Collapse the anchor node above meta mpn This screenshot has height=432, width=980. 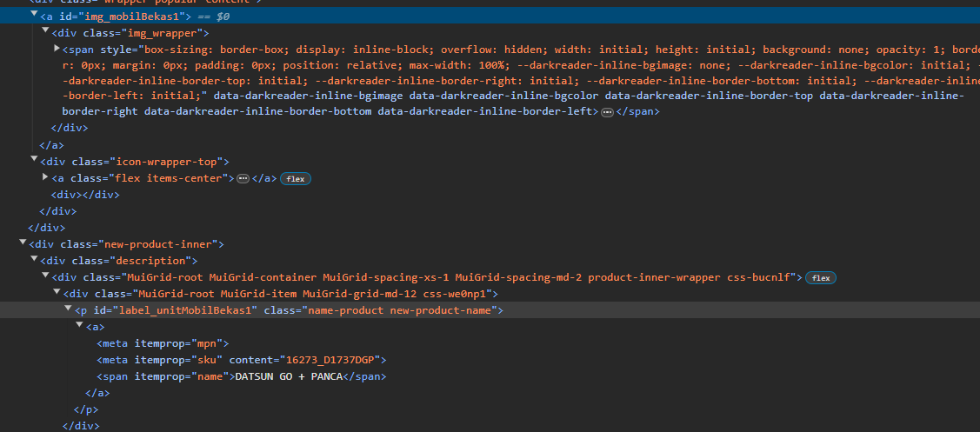coord(79,326)
